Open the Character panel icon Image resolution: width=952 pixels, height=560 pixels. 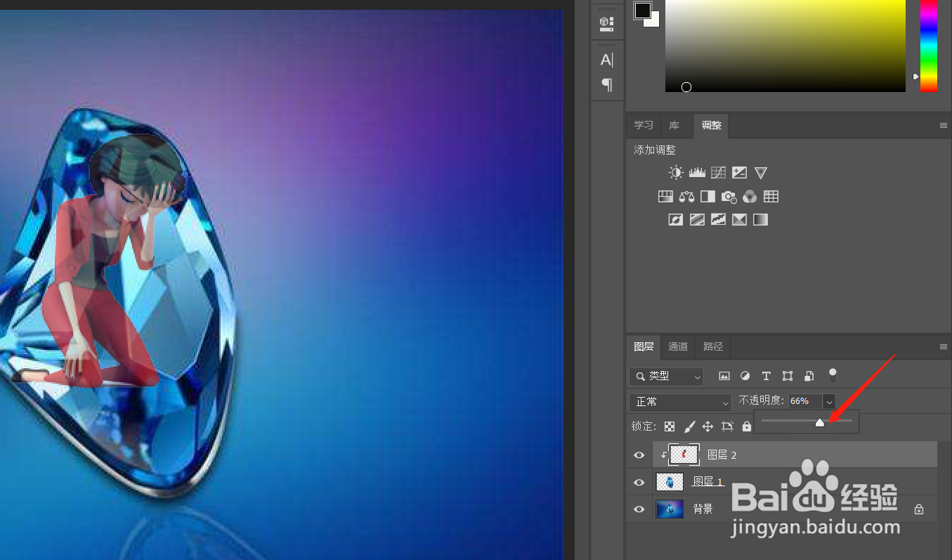click(x=606, y=60)
